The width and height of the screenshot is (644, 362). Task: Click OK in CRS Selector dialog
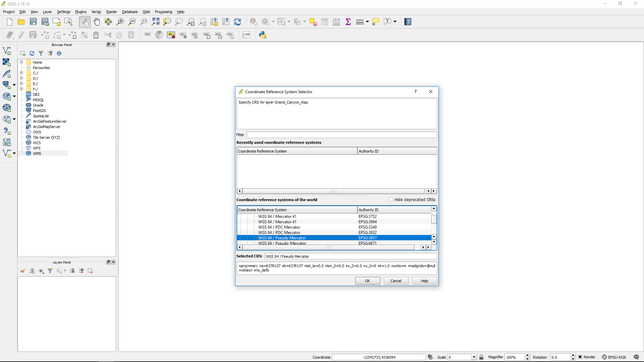click(x=367, y=281)
